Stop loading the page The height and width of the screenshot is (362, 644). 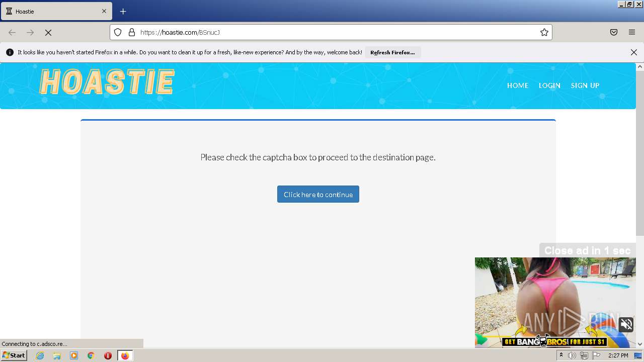pyautogui.click(x=48, y=32)
